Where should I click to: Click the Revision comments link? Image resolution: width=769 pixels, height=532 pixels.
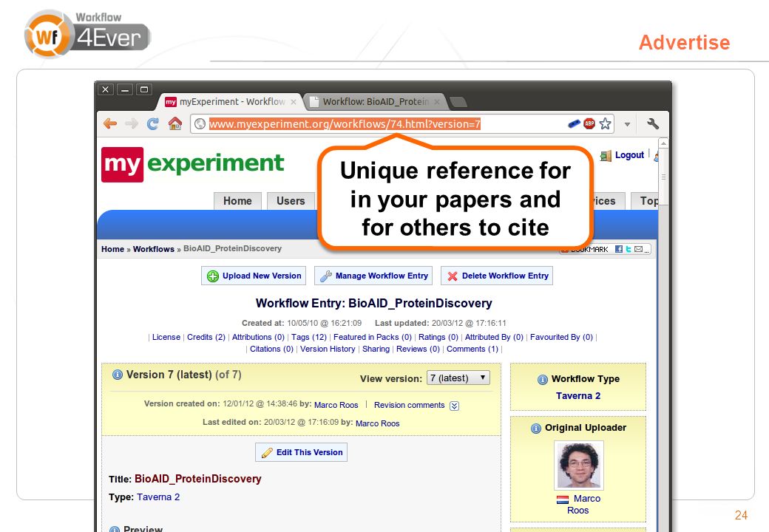[409, 405]
